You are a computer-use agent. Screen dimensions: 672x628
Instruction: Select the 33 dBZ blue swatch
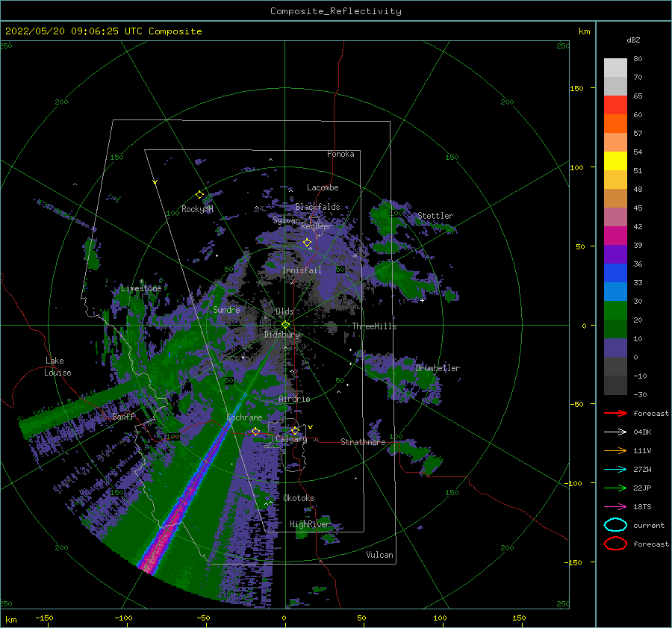click(x=615, y=291)
